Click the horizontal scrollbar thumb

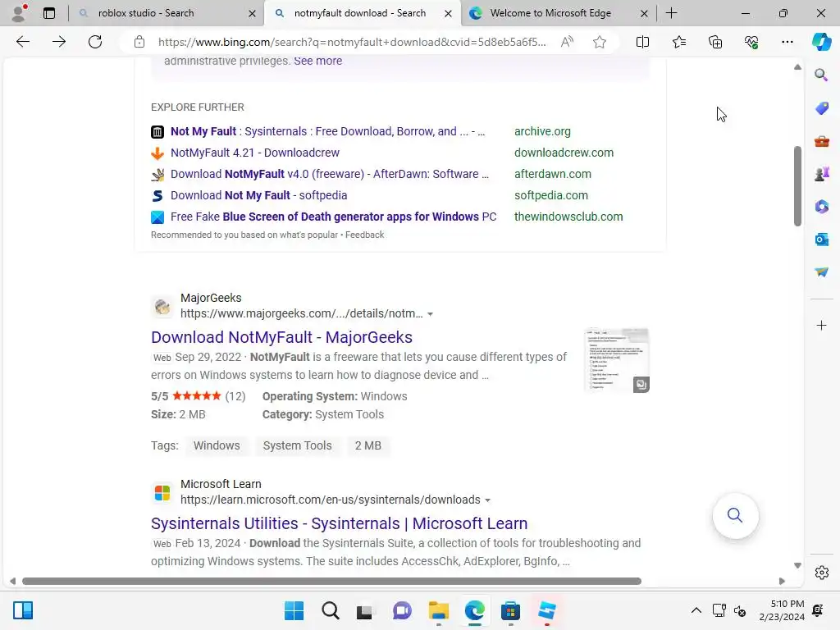pyautogui.click(x=331, y=582)
